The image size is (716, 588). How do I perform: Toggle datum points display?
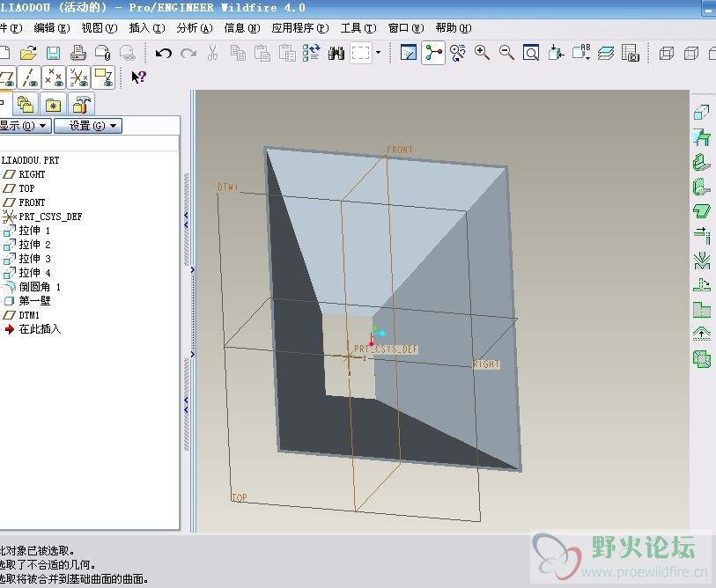click(55, 77)
